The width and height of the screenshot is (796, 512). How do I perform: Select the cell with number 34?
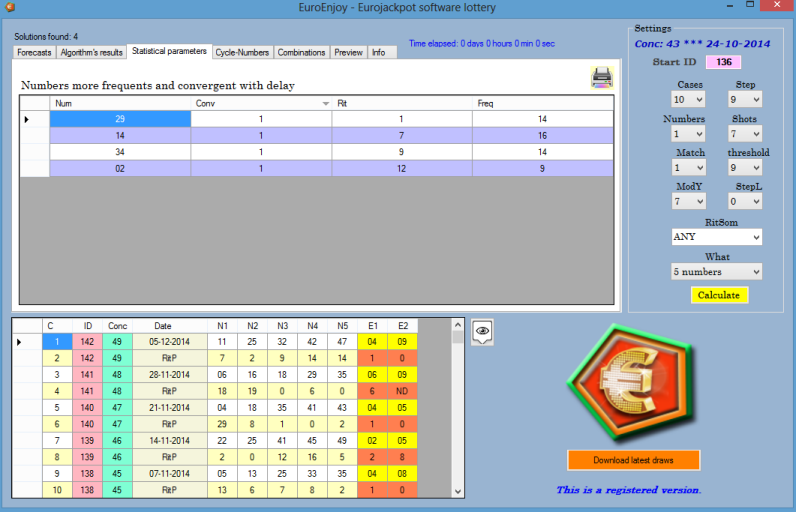120,152
